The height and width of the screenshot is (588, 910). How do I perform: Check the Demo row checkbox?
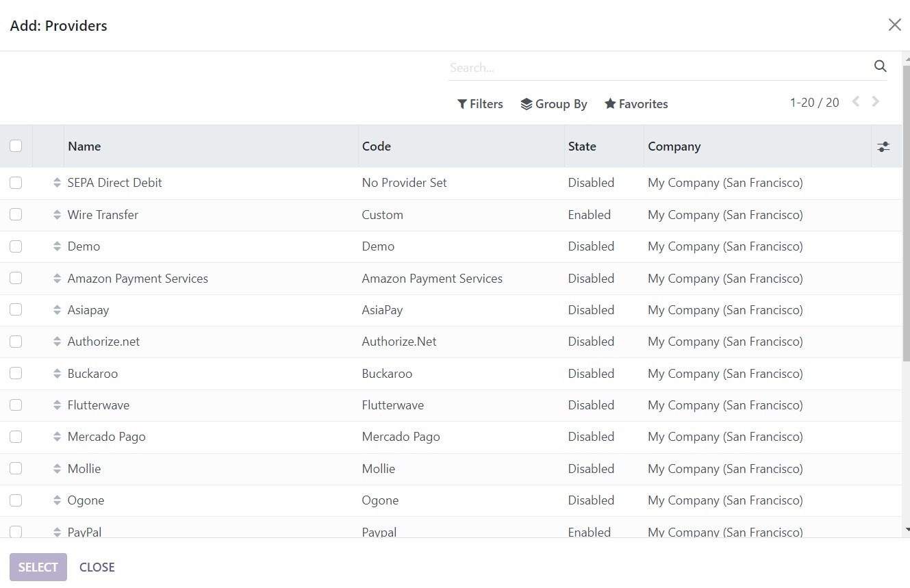pyautogui.click(x=16, y=246)
